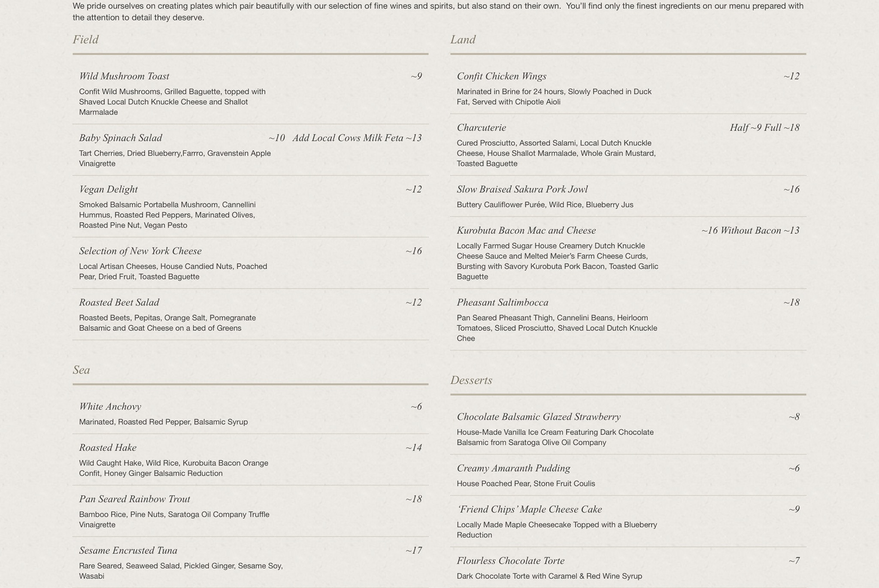Image resolution: width=879 pixels, height=588 pixels.
Task: Click the Charcuterie Half and Full price
Action: tap(764, 128)
